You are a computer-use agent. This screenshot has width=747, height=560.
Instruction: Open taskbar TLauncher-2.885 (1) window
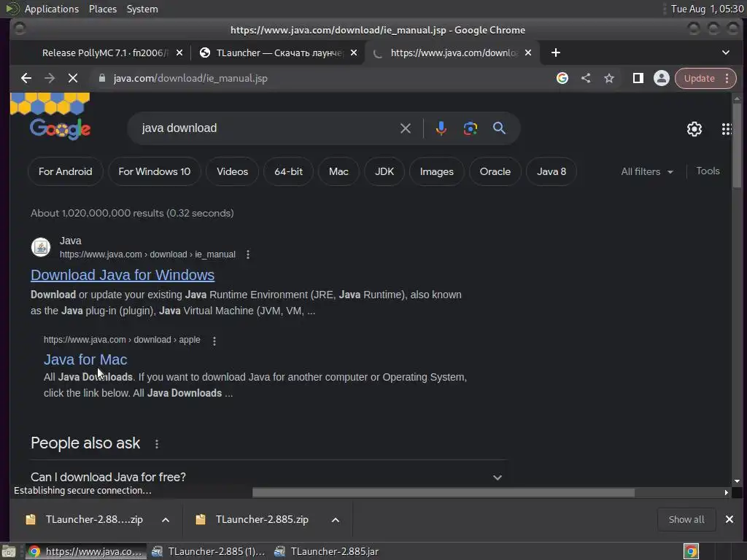[208, 551]
